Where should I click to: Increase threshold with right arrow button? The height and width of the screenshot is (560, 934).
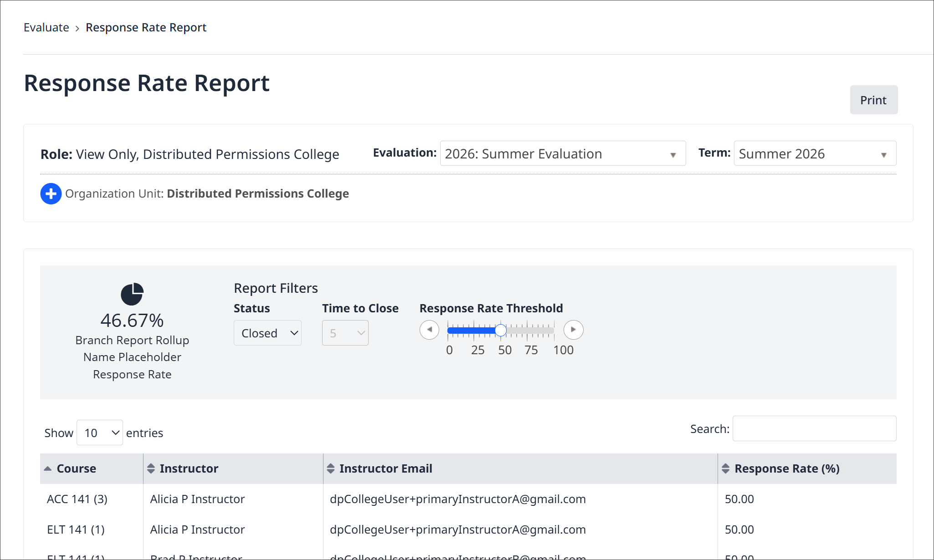(x=573, y=330)
